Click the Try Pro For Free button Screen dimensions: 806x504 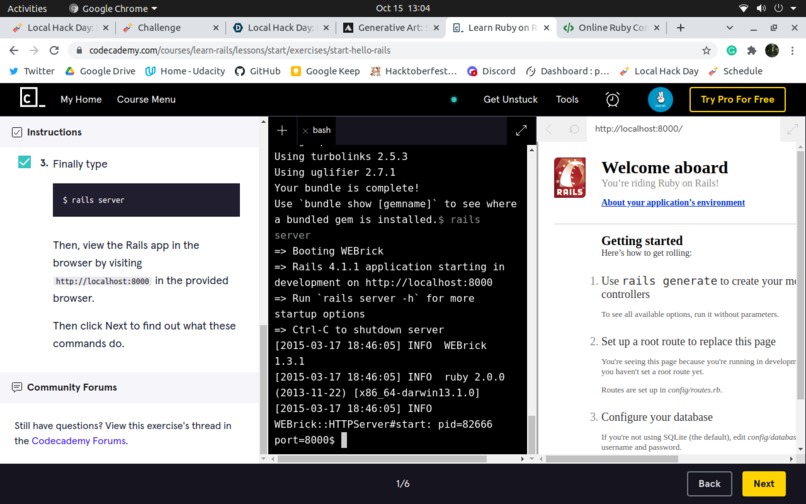737,99
